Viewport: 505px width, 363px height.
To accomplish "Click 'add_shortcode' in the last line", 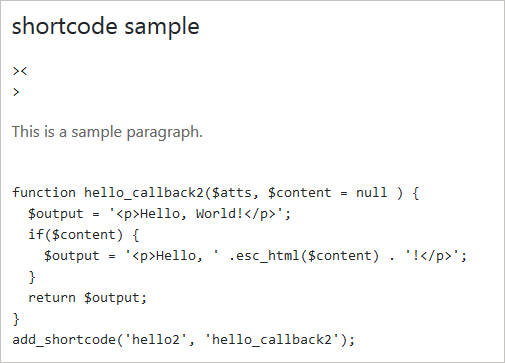I will tap(64, 340).
